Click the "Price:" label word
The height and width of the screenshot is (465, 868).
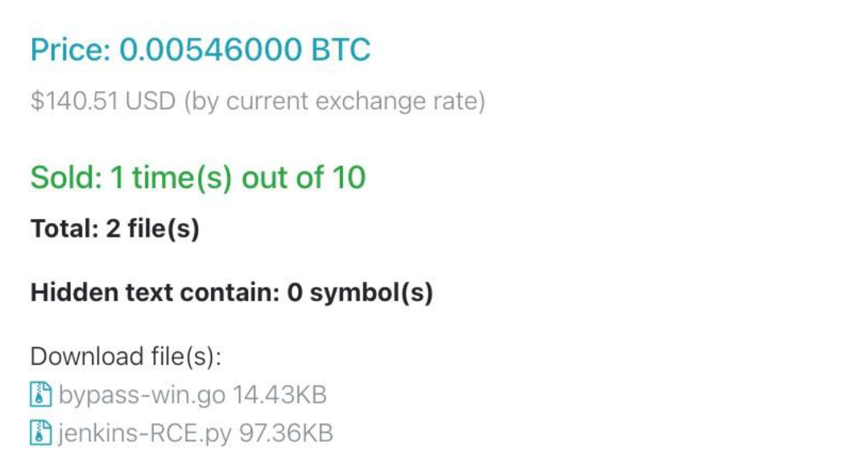[70, 49]
